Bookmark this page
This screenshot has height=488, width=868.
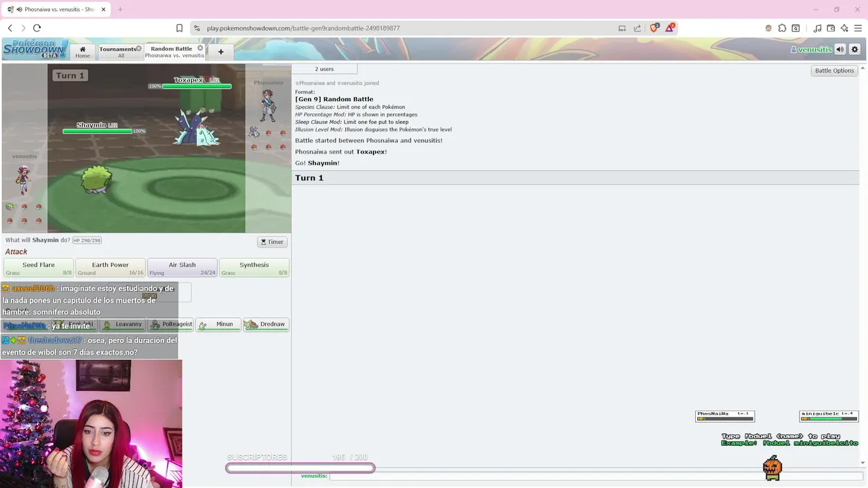pyautogui.click(x=179, y=28)
